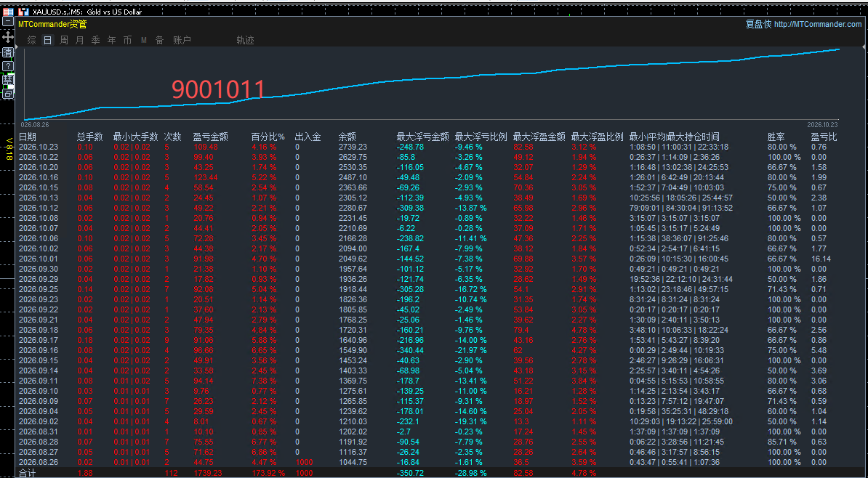Click the 盈亏比 column header
Viewport: 868px width, 478px height.
(x=824, y=137)
